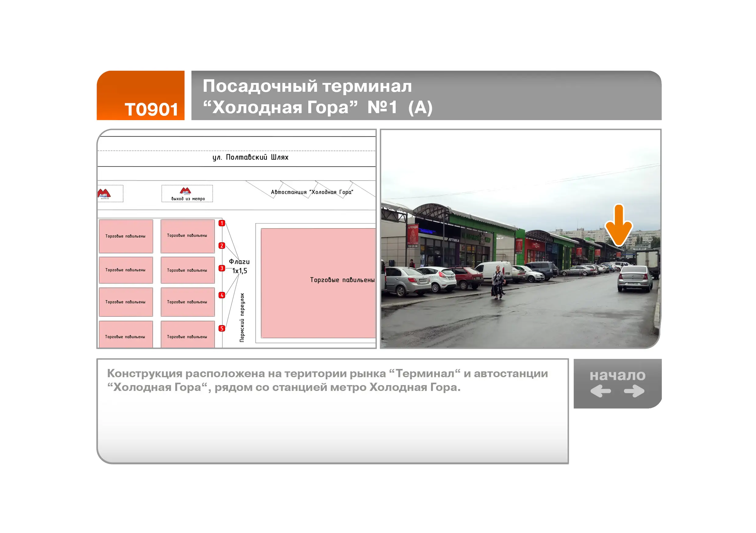Click the 'ул. Полтавский Шлях' street label
The width and height of the screenshot is (756, 533).
[250, 157]
